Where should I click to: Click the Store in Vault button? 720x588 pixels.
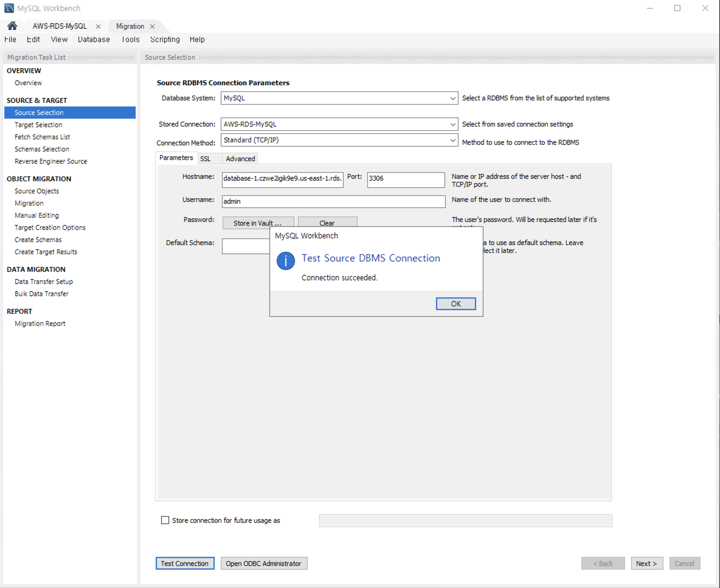(x=258, y=223)
